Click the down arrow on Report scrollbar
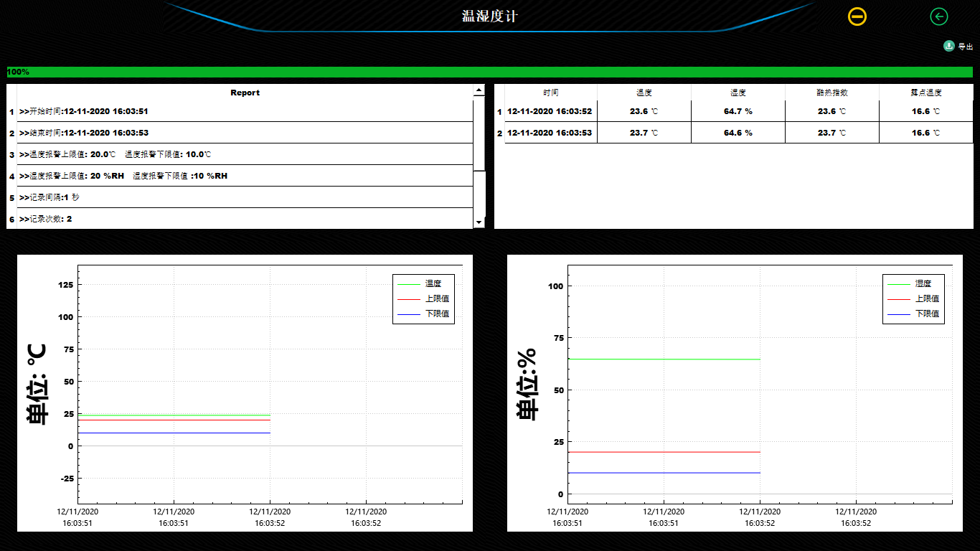 (x=479, y=222)
